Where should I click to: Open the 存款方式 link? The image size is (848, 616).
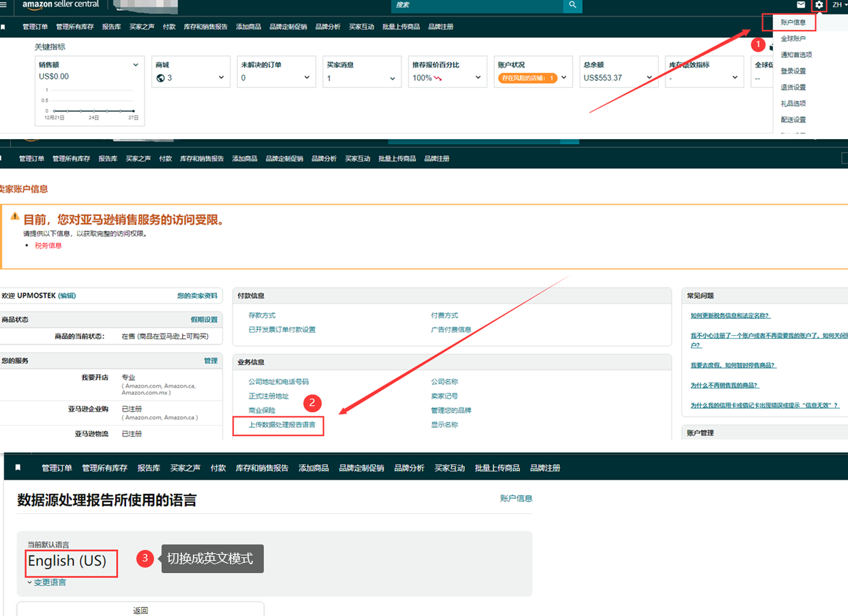click(262, 315)
